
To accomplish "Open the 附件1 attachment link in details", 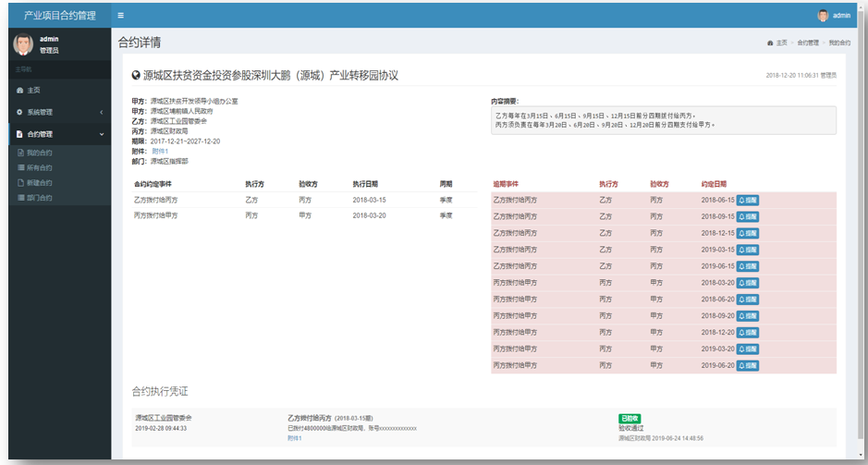I will [x=160, y=151].
